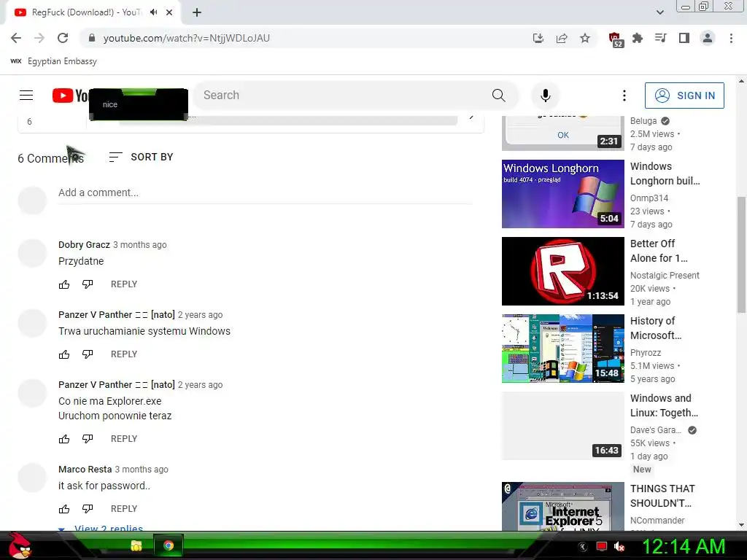The image size is (747, 560).
Task: Open Marco Resta's channel name
Action: click(85, 469)
